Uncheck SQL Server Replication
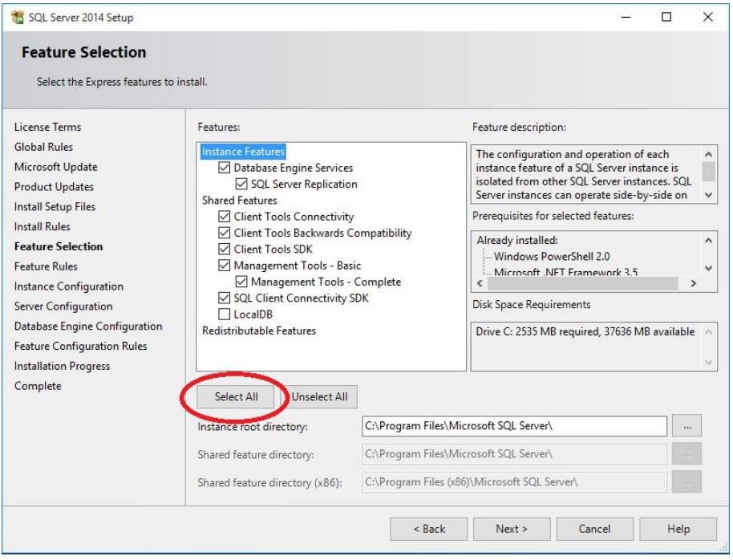The height and width of the screenshot is (560, 733). (241, 184)
